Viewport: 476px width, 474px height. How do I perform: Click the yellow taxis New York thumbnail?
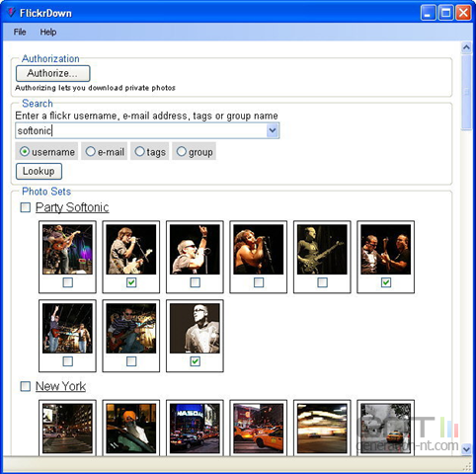coord(259,429)
